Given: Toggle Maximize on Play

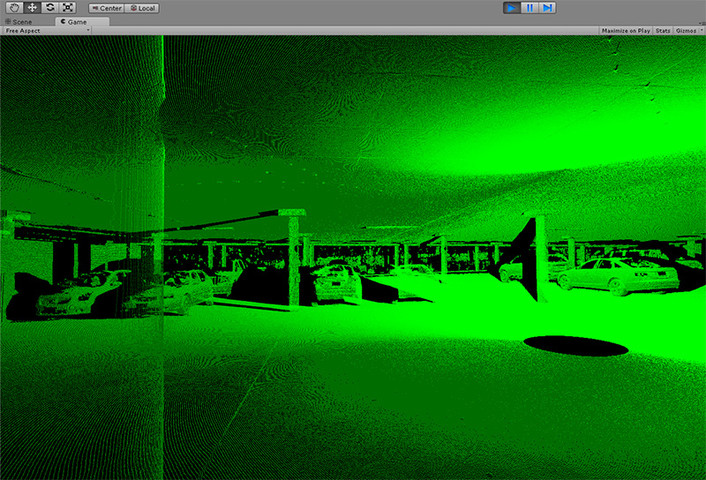Looking at the screenshot, I should click(625, 31).
